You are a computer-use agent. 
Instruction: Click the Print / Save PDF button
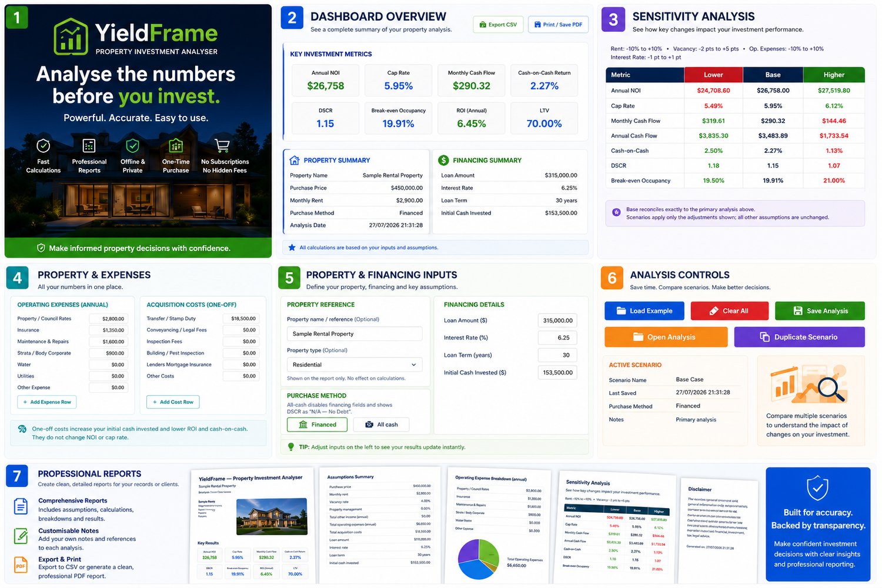tap(558, 25)
